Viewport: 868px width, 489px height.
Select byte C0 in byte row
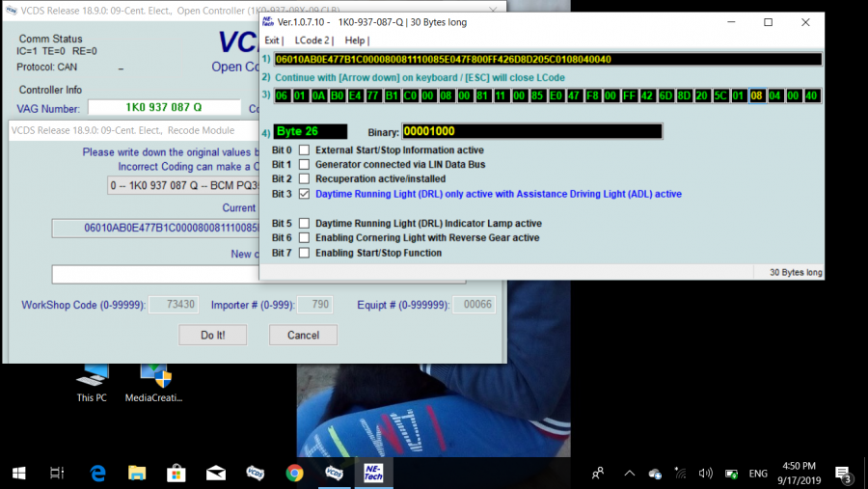[x=410, y=95]
